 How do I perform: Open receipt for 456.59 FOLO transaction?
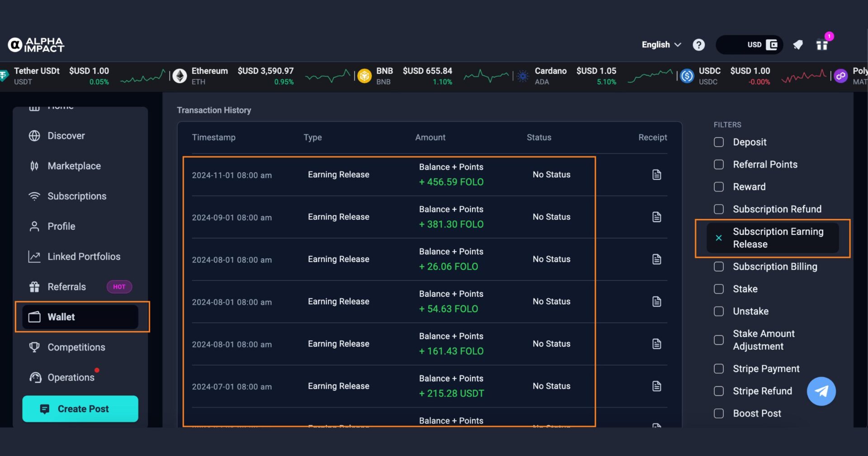pos(657,175)
